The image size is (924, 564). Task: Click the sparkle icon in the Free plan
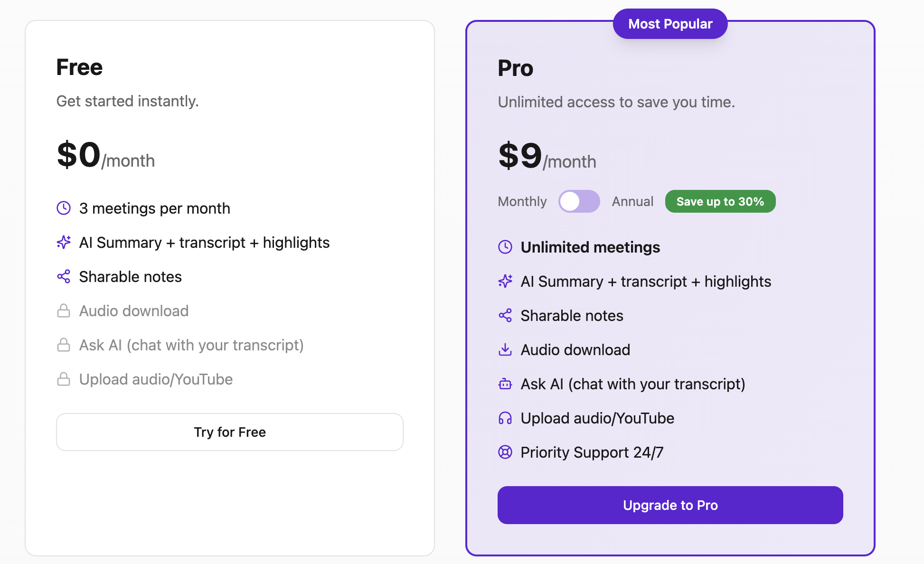tap(64, 242)
